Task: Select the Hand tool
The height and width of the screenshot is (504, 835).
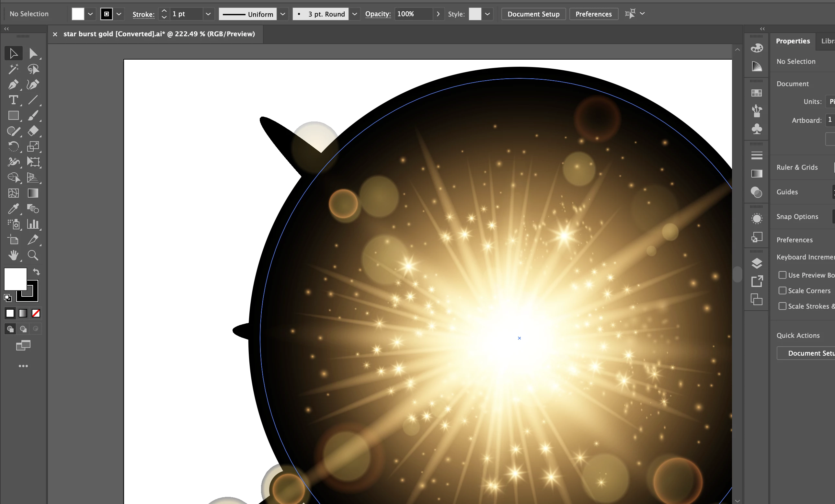Action: click(13, 255)
